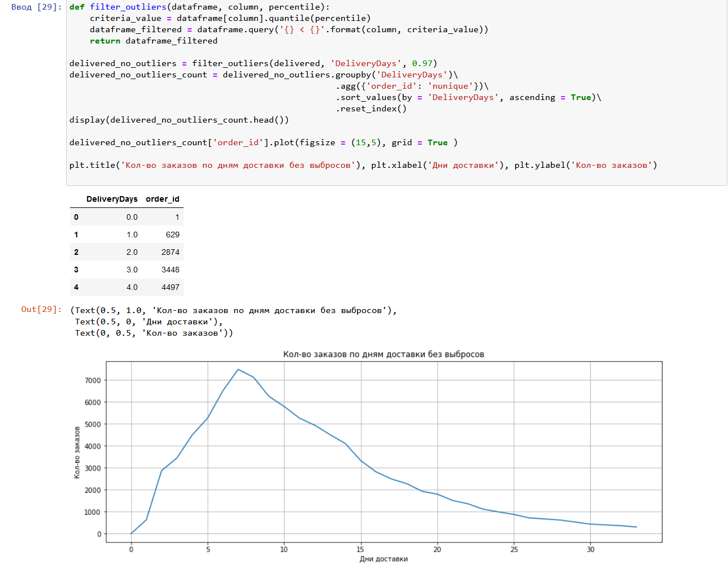
Task: Click the x-axis label "Дни доставки"
Action: tap(384, 558)
